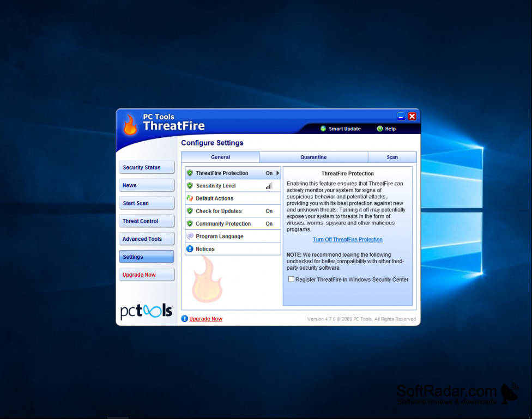Open the Quarantine tab
This screenshot has height=419, width=532.
coord(313,157)
